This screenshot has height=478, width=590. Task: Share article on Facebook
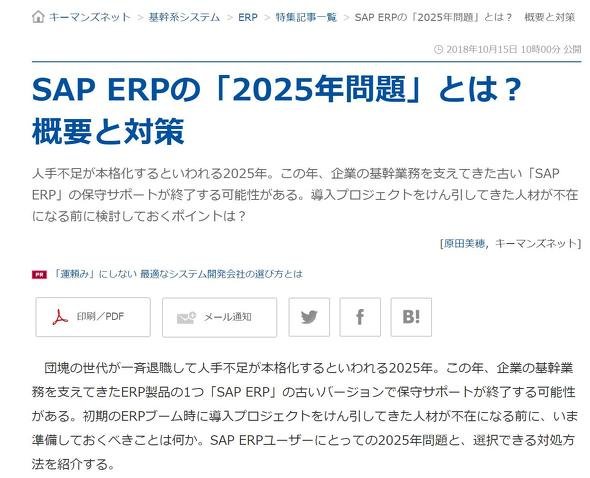coord(360,317)
